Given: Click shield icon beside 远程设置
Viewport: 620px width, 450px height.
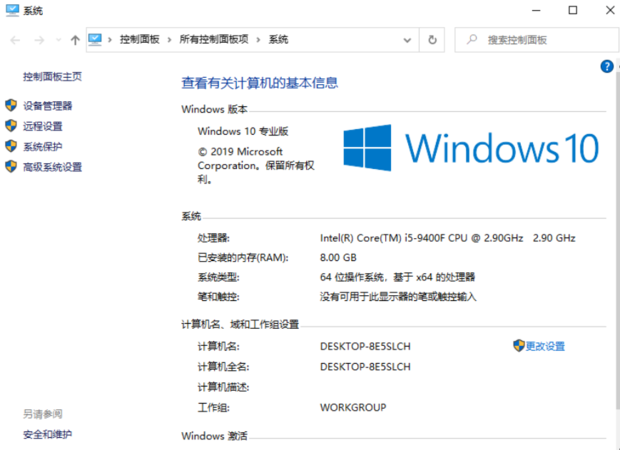Looking at the screenshot, I should [x=11, y=126].
